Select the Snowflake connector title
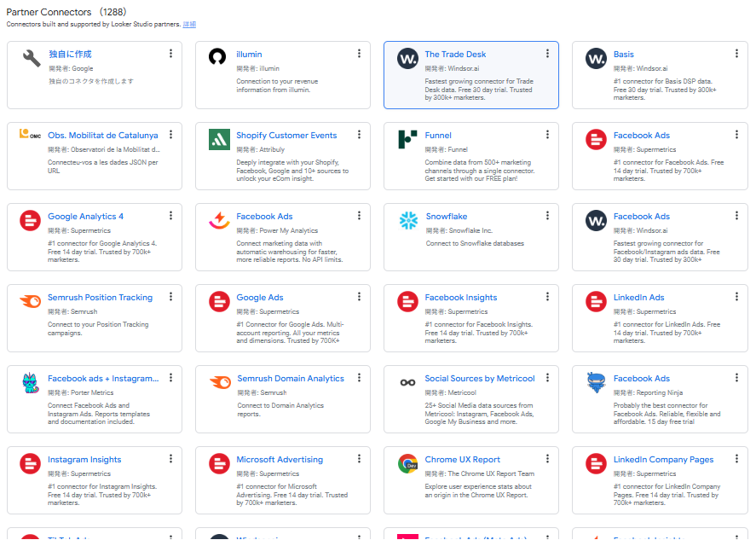Image resolution: width=756 pixels, height=540 pixels. point(447,216)
